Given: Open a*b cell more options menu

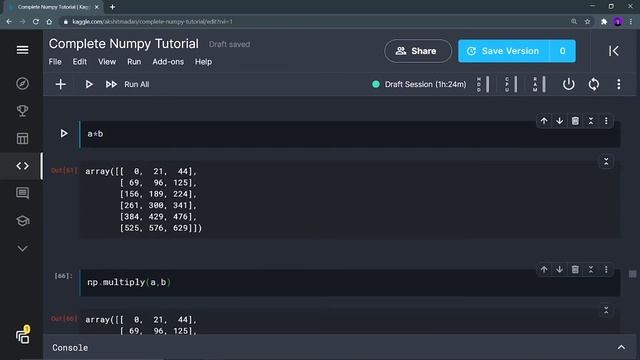Looking at the screenshot, I should click(606, 121).
